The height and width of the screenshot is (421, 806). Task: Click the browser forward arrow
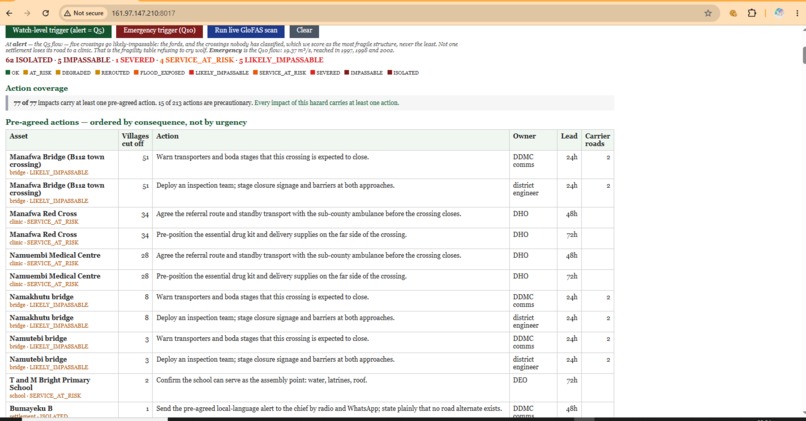27,13
